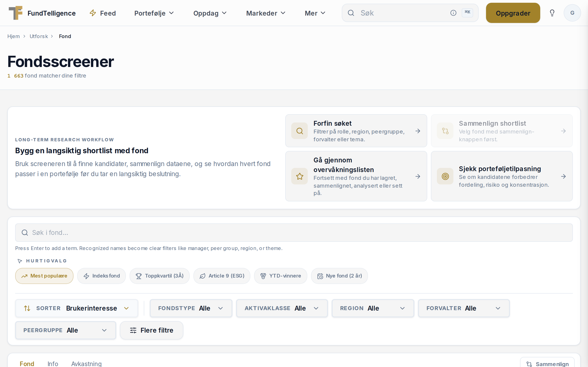
Task: Click the target icon for porteføljetilpasning
Action: click(445, 176)
